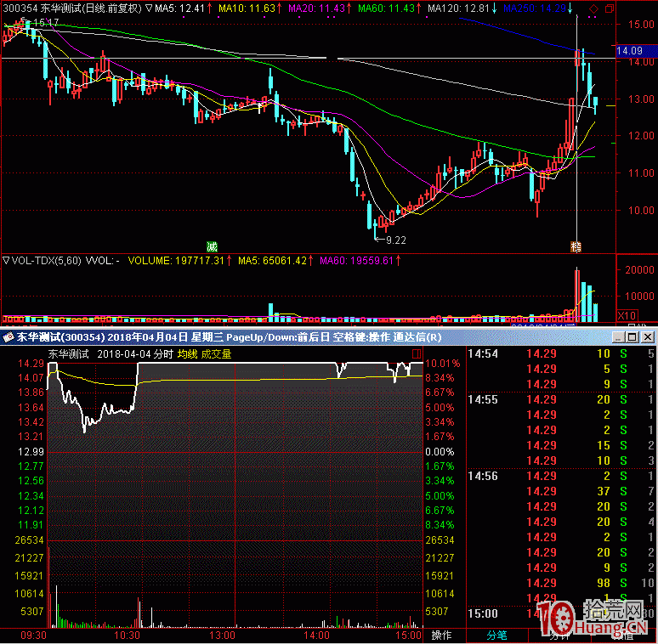Click the 东华测试 2018-04-04 分时 heading
658x644 pixels.
[x=111, y=354]
